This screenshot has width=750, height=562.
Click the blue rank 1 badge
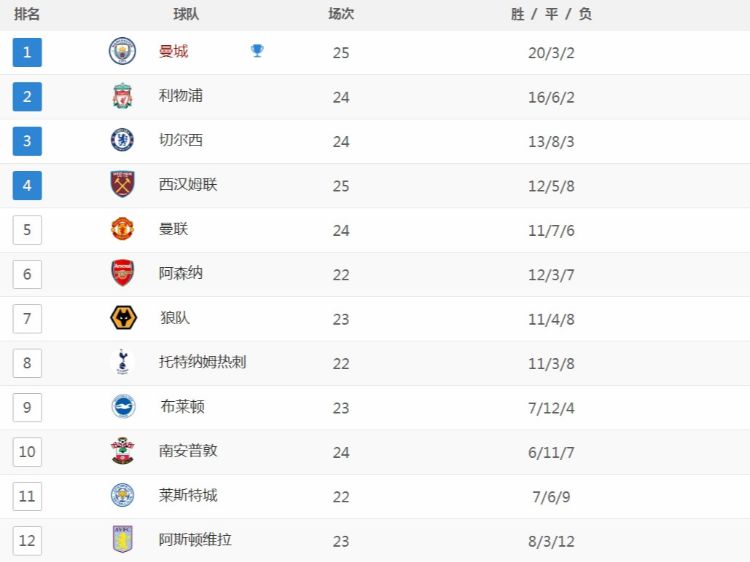27,52
